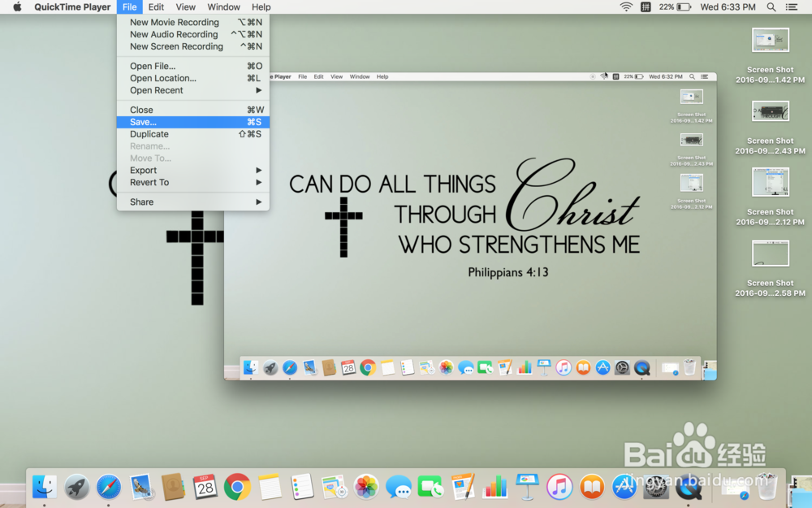Click the Wi-Fi status icon
This screenshot has height=508, width=812.
click(626, 7)
